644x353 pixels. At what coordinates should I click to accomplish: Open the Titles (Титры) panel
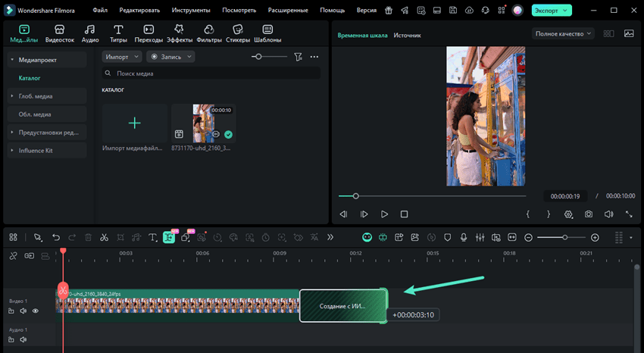click(118, 33)
